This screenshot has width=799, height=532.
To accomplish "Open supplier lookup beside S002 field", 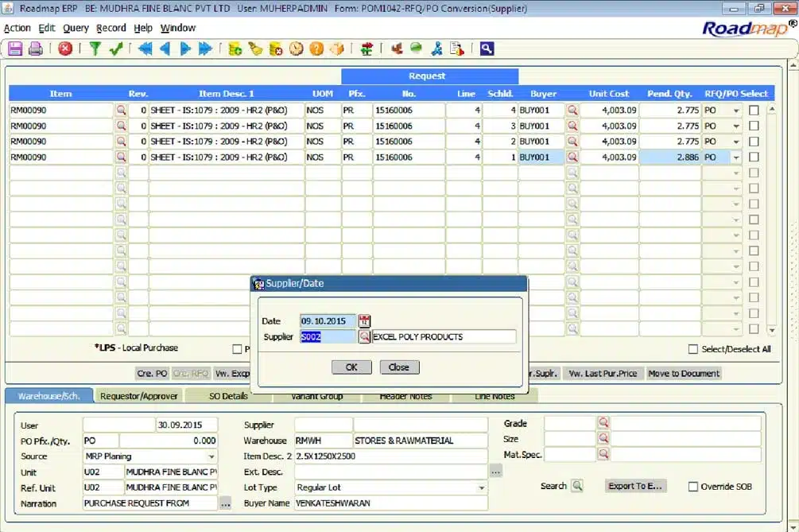I will tap(364, 337).
